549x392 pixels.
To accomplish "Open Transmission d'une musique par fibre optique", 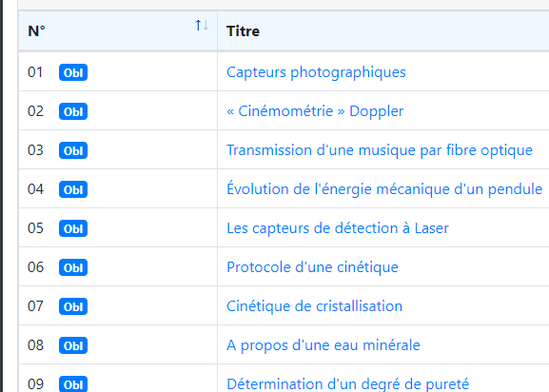I will (x=380, y=150).
